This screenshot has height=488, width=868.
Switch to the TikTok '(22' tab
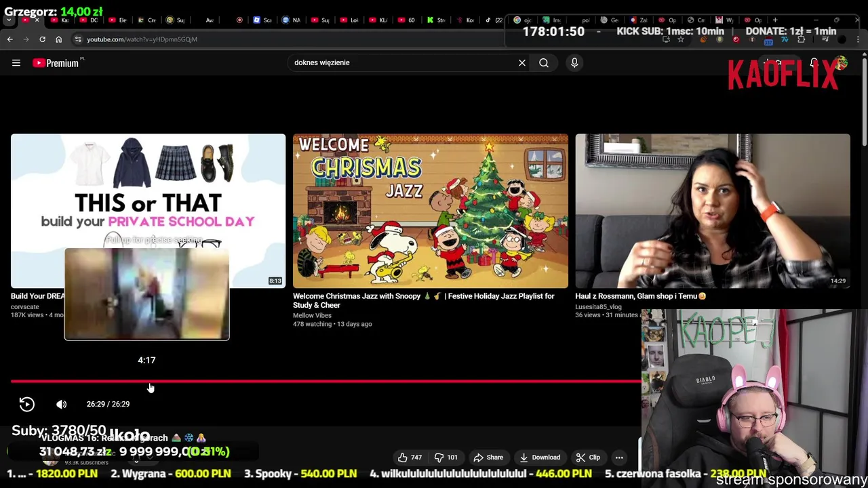494,20
